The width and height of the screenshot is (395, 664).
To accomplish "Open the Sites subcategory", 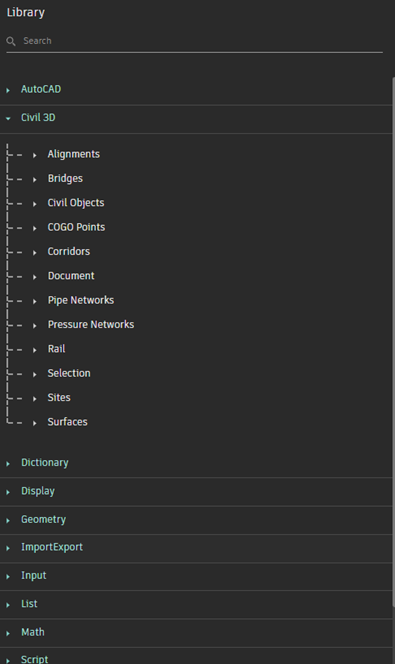I will [x=59, y=398].
